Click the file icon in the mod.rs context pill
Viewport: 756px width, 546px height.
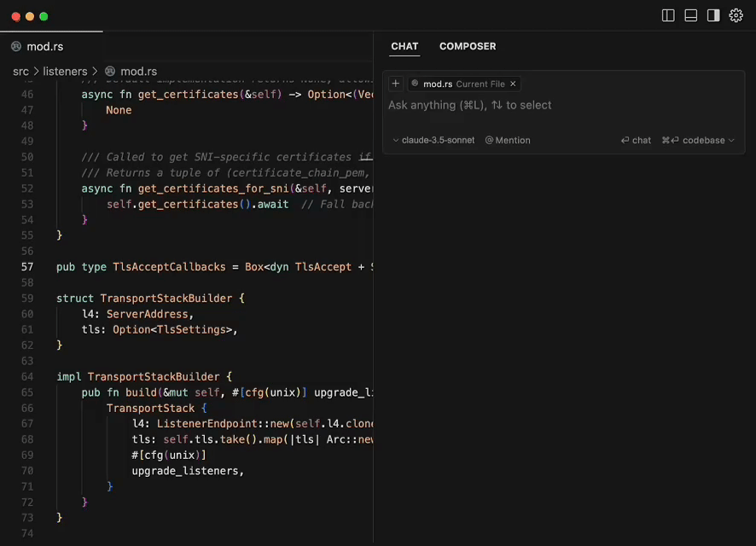point(416,84)
